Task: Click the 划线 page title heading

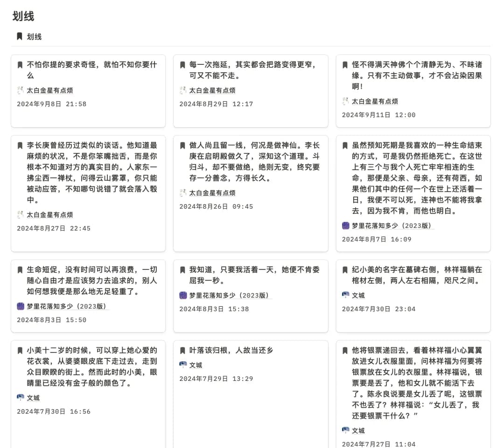Action: [x=23, y=16]
